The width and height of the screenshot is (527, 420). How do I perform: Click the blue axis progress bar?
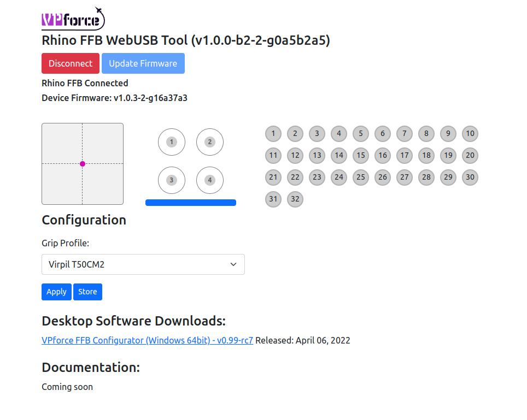[x=191, y=203]
